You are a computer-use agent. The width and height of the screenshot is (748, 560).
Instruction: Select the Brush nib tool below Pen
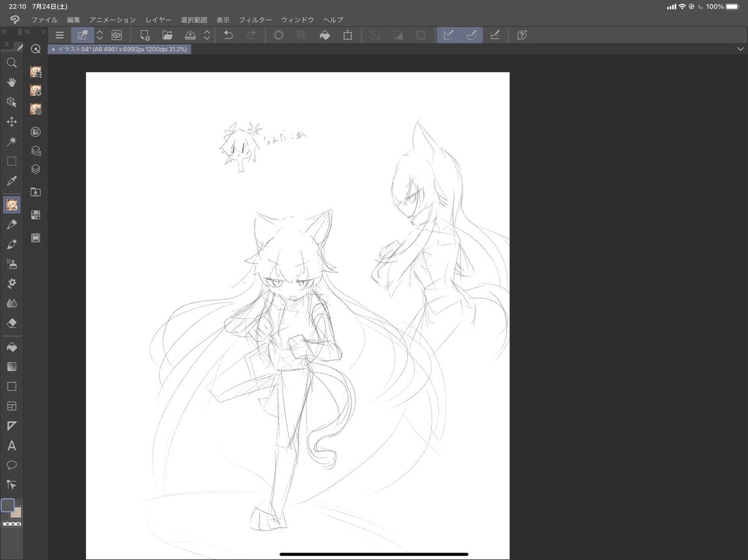(x=11, y=244)
